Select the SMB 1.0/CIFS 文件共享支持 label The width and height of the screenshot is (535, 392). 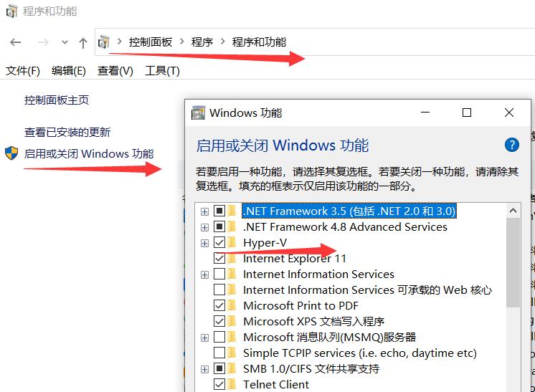point(311,368)
